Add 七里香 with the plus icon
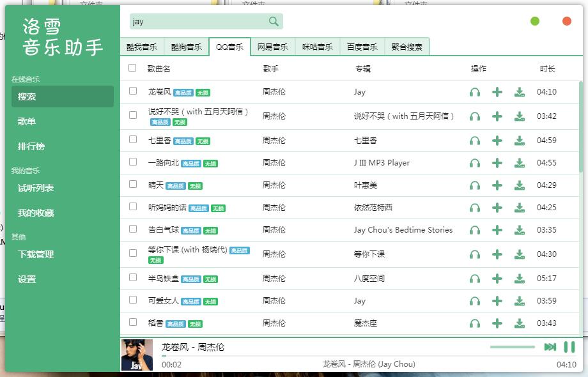This screenshot has height=377, width=588. point(497,141)
